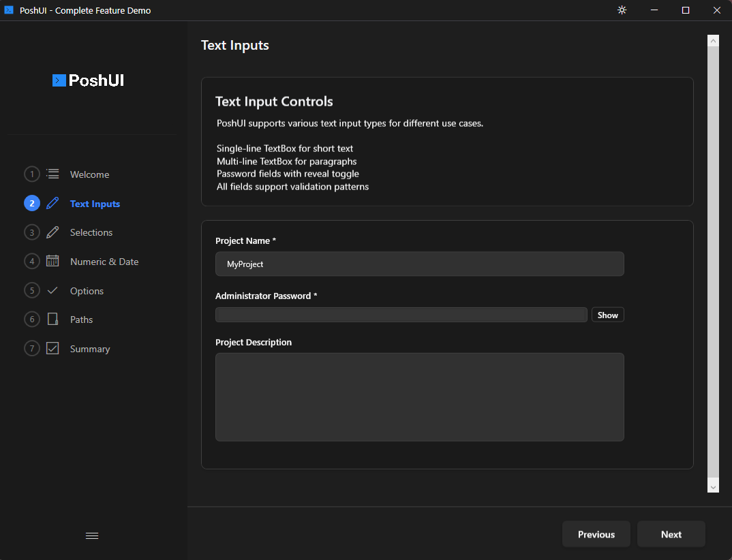This screenshot has height=560, width=732.
Task: Navigate to Numeric & Date step
Action: [x=104, y=262]
